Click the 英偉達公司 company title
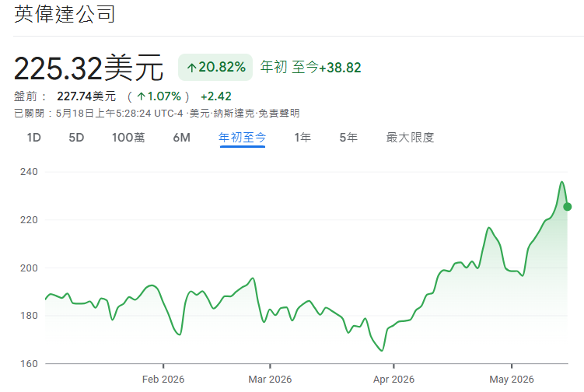The image size is (584, 392). click(x=65, y=14)
